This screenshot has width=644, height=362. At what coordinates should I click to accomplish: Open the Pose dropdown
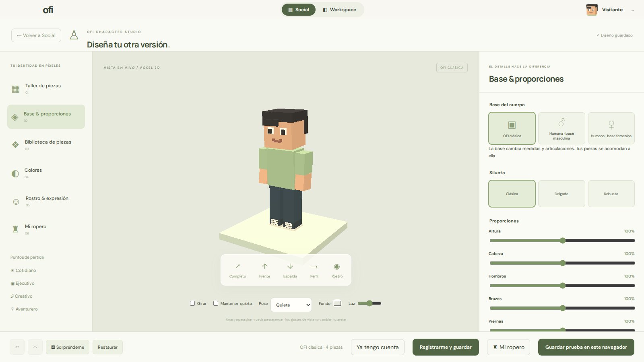click(291, 305)
